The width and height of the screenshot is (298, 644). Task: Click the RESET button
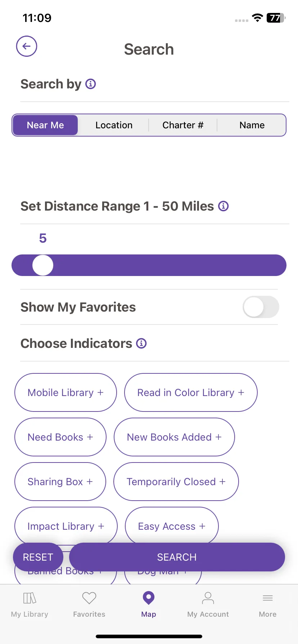coord(38,557)
